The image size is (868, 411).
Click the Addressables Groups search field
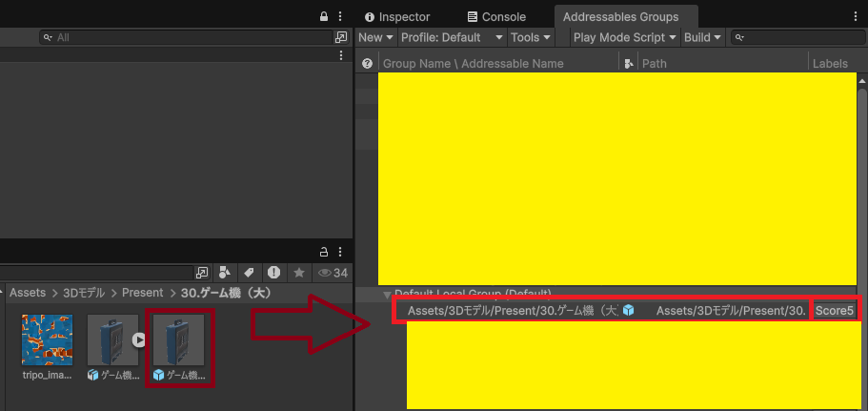[797, 37]
